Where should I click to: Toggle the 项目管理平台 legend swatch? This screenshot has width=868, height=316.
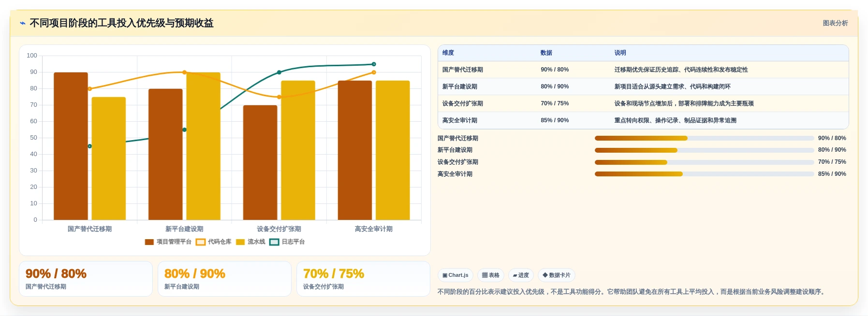(149, 242)
